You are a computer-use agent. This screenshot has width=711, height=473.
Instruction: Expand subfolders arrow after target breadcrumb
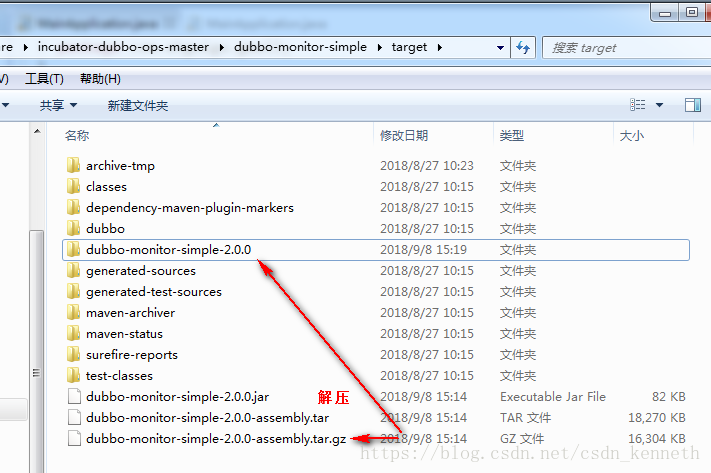point(439,47)
